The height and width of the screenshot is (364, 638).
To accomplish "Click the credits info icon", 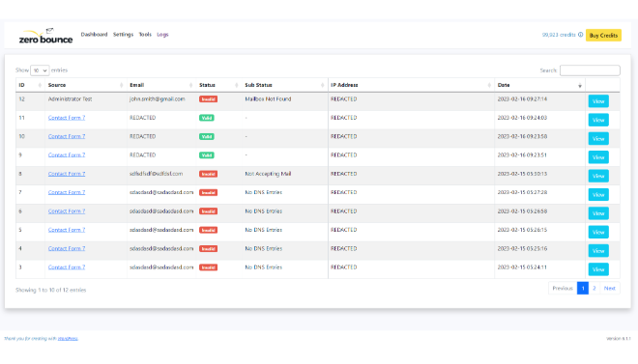I will pyautogui.click(x=581, y=35).
